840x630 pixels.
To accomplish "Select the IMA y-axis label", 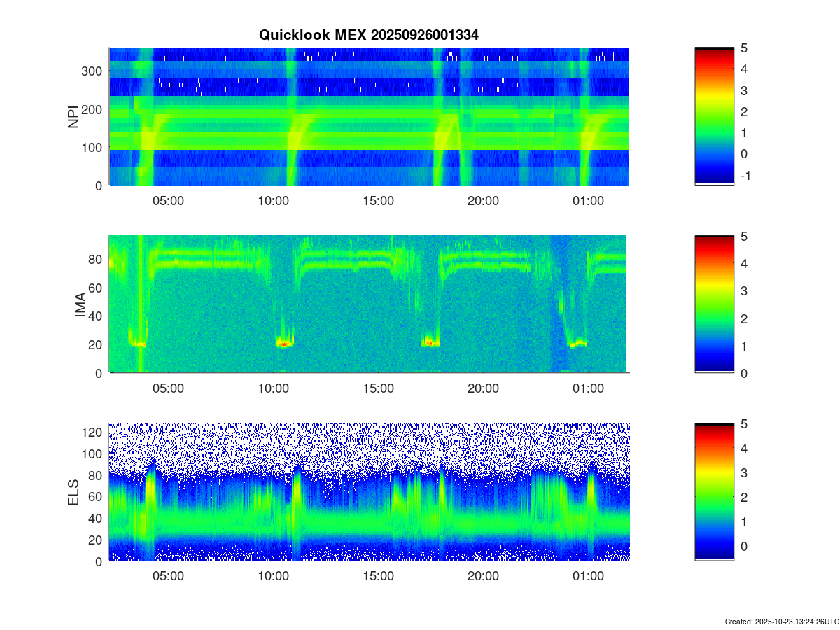I will 80,304.
